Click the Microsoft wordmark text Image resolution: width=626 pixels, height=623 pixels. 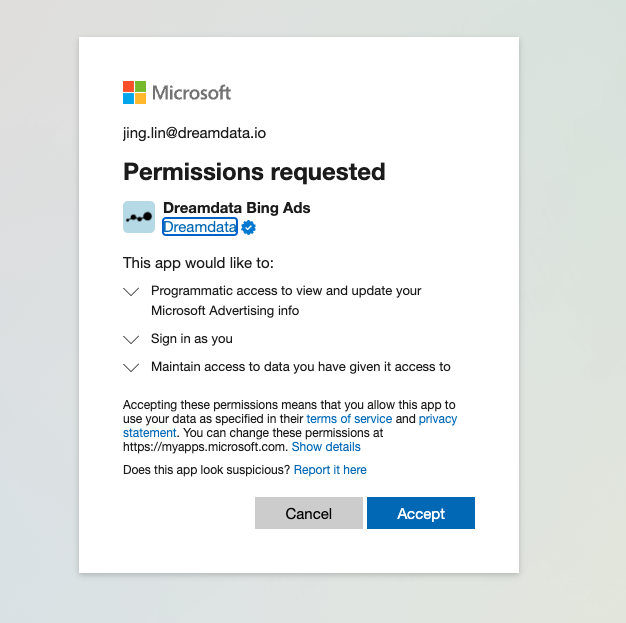pos(191,93)
